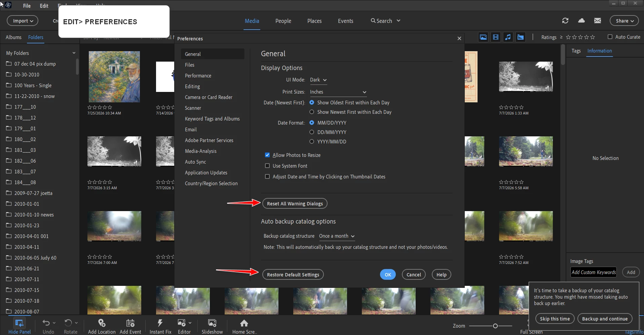Switch to the Places tab
This screenshot has width=644, height=335.
pos(314,21)
